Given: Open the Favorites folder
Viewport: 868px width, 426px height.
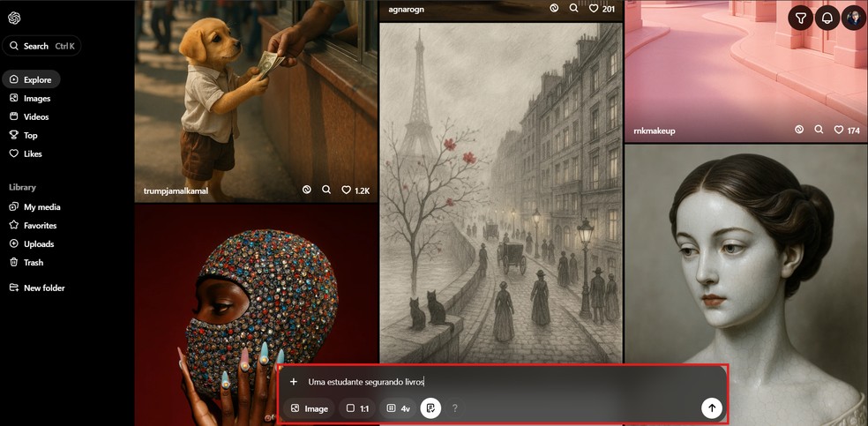Looking at the screenshot, I should [x=33, y=225].
